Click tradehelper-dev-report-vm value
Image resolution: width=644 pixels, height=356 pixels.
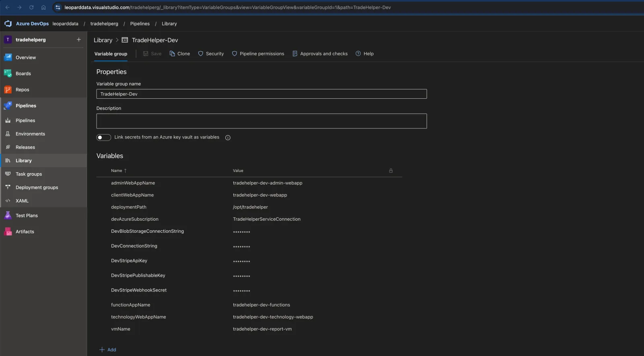click(x=262, y=329)
